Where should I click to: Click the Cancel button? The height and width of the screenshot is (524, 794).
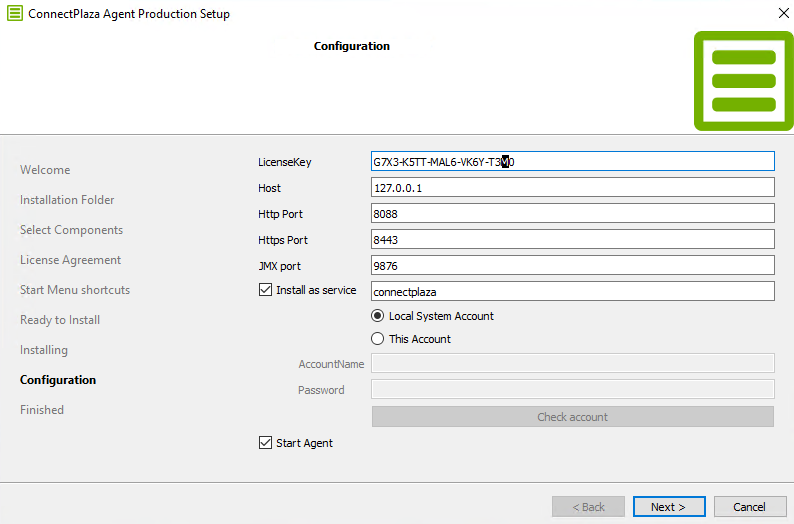coord(750,507)
